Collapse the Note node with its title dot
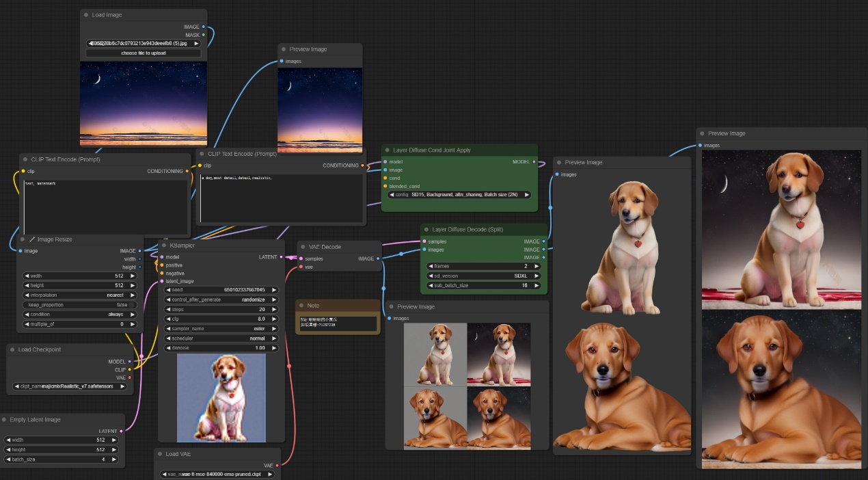This screenshot has width=868, height=480. click(301, 306)
